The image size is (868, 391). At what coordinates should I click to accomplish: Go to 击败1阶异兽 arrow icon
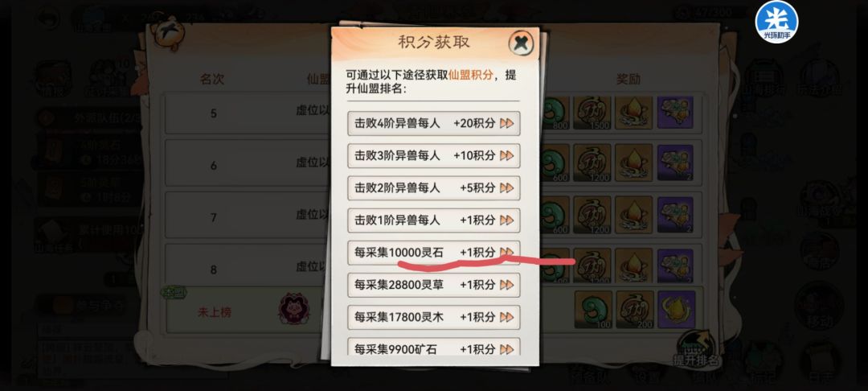(506, 220)
